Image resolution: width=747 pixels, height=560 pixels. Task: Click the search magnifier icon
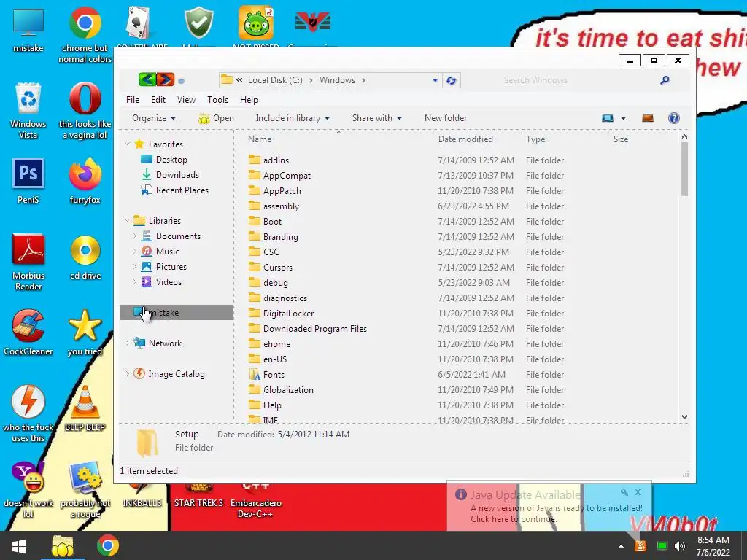point(665,80)
